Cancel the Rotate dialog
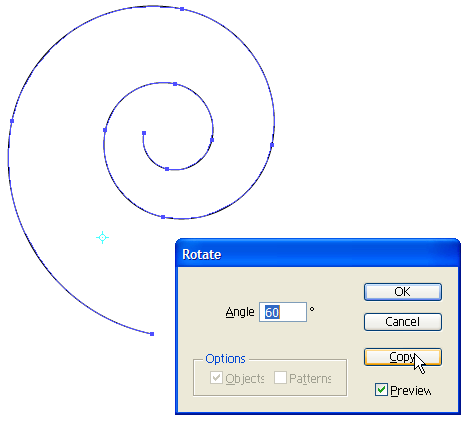468x422 pixels. pyautogui.click(x=403, y=322)
